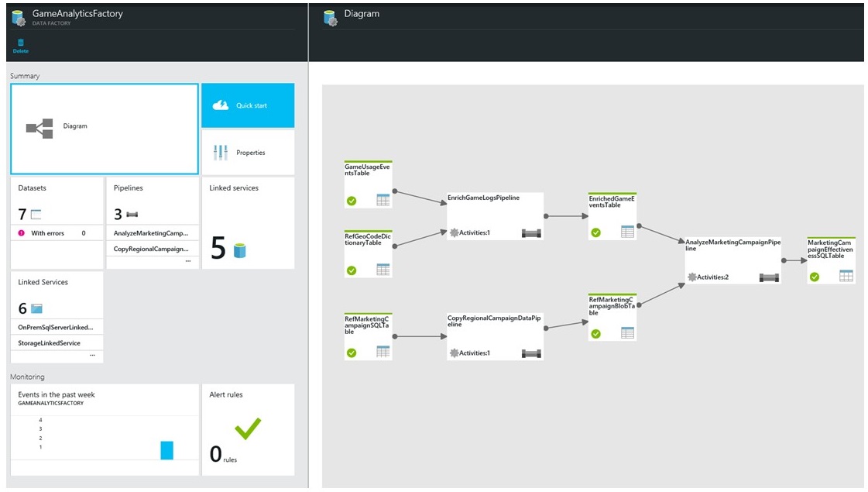868x492 pixels.
Task: Select the GameUsageEventsTable node
Action: pyautogui.click(x=368, y=184)
